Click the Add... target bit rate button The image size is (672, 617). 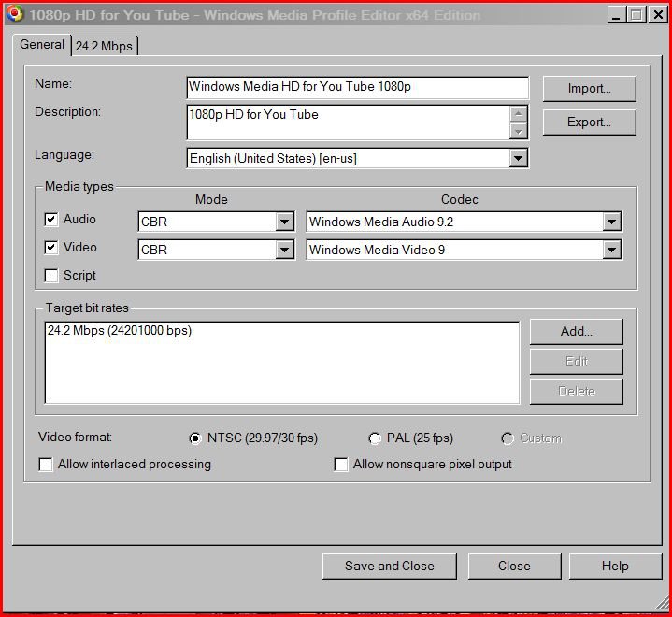(x=577, y=332)
